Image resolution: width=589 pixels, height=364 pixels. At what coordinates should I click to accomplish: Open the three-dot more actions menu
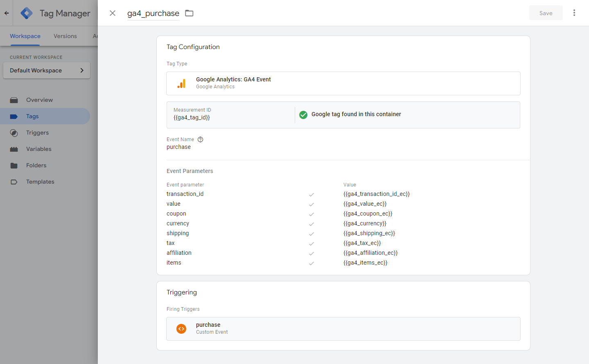click(x=574, y=13)
